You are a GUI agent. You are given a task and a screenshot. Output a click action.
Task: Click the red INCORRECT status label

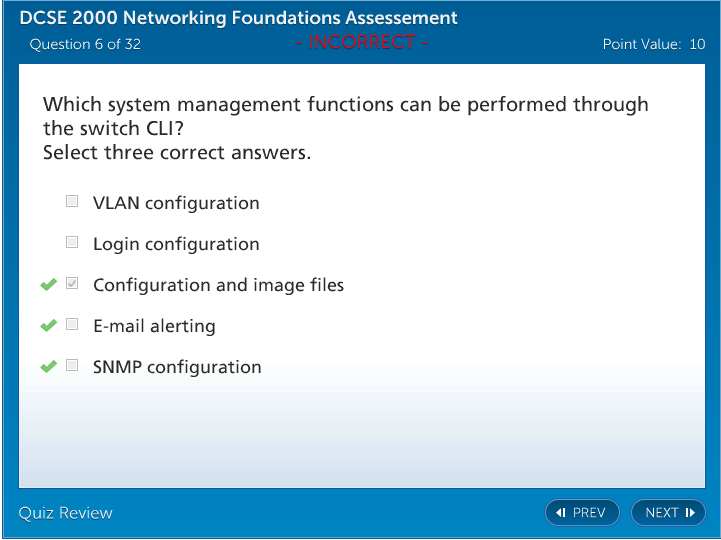(361, 42)
